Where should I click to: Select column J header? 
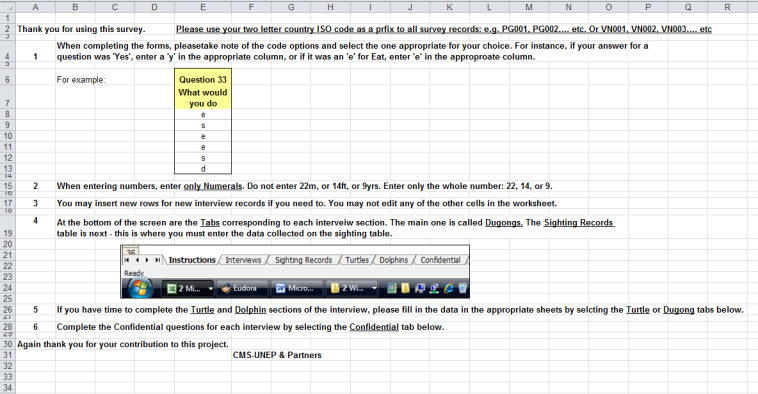[x=410, y=7]
